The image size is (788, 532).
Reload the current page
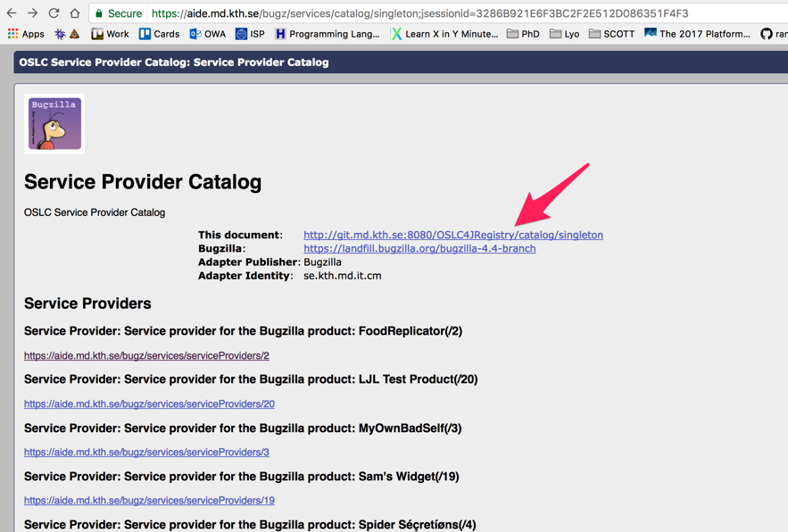[x=54, y=13]
